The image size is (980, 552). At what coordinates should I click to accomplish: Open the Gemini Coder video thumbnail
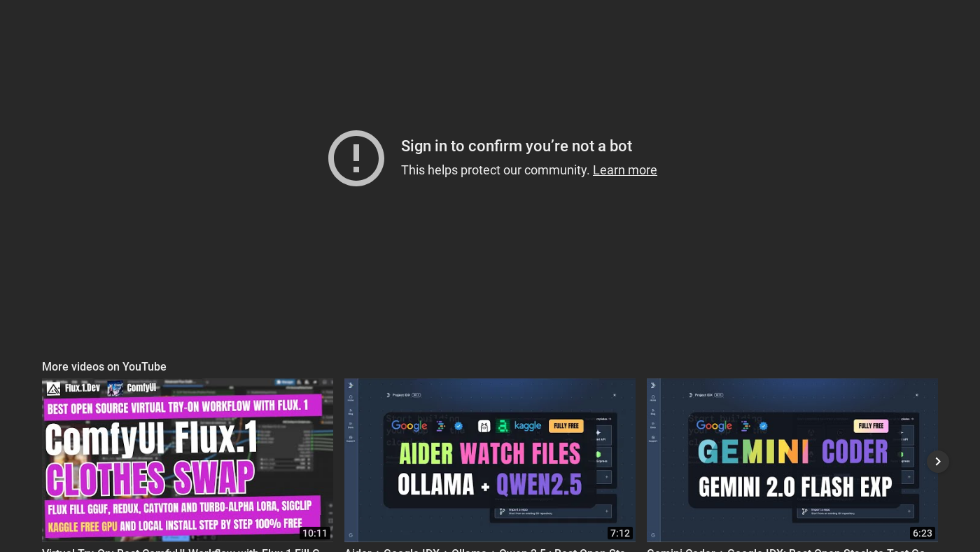click(792, 460)
